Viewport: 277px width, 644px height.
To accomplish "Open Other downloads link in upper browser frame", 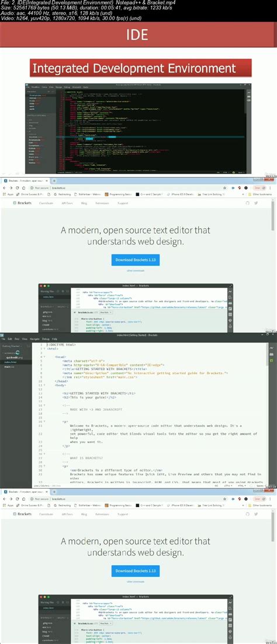I will (x=135, y=271).
